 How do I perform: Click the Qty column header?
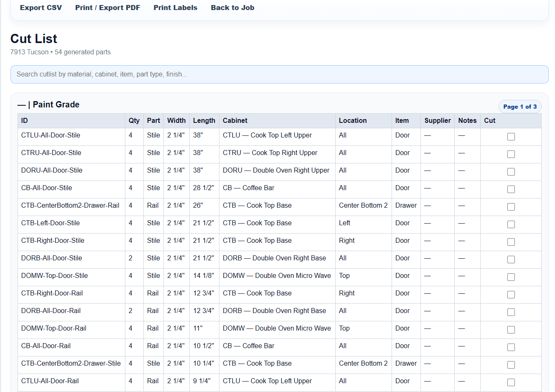(134, 120)
